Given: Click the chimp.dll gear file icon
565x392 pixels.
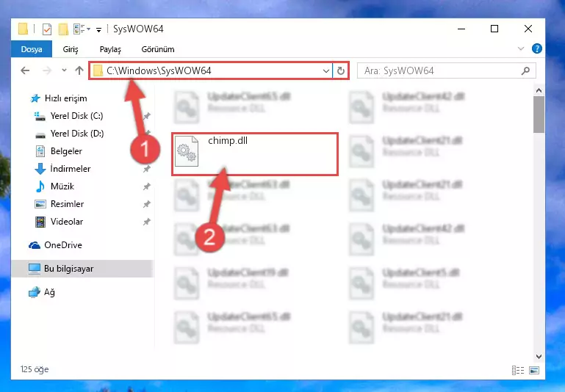Looking at the screenshot, I should [x=187, y=151].
